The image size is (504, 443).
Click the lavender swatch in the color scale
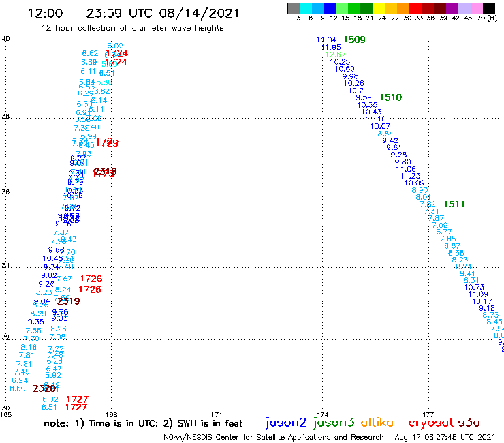coord(464,8)
